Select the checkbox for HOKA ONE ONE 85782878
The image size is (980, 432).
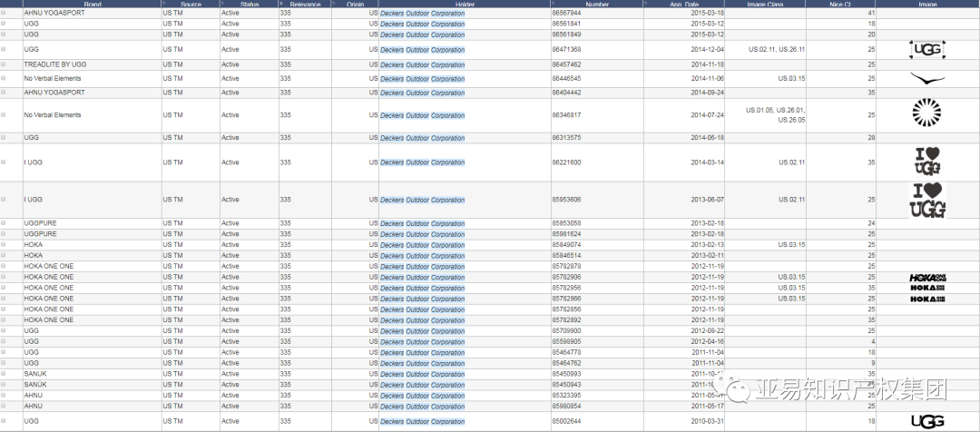click(x=3, y=266)
